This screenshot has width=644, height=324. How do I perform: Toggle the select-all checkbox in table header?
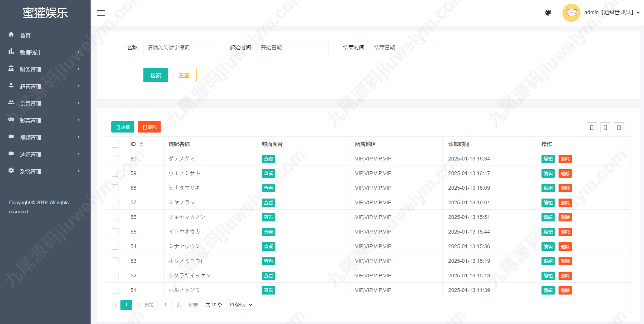(115, 144)
